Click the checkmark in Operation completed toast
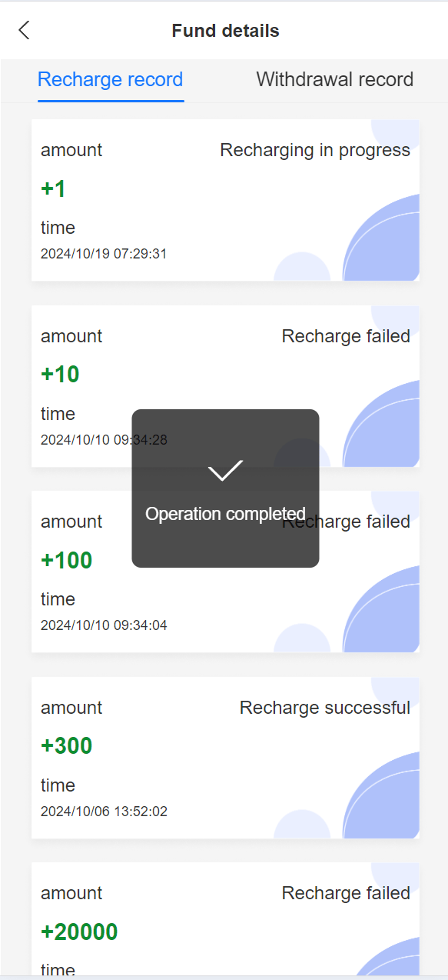The image size is (448, 980). [x=225, y=470]
